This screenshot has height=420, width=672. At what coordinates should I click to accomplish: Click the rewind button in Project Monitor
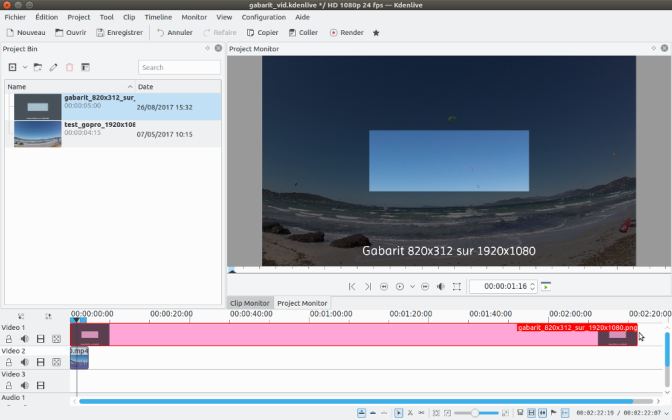(x=384, y=286)
